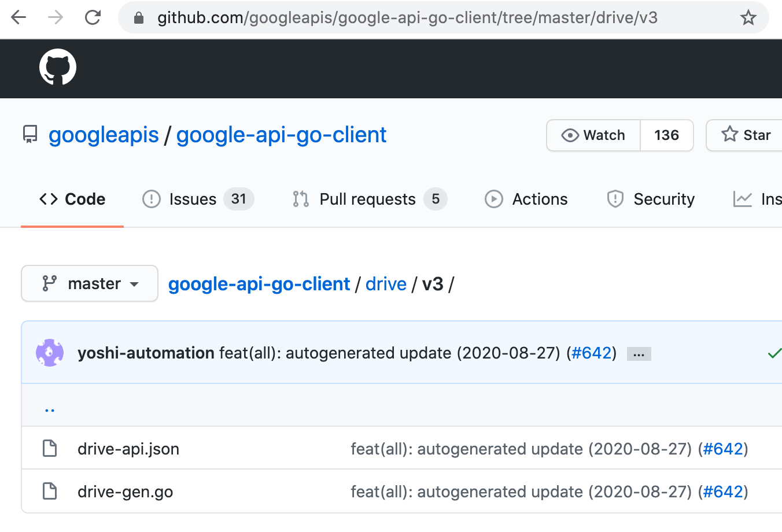Open GitHub home via Octocat logo

click(58, 67)
